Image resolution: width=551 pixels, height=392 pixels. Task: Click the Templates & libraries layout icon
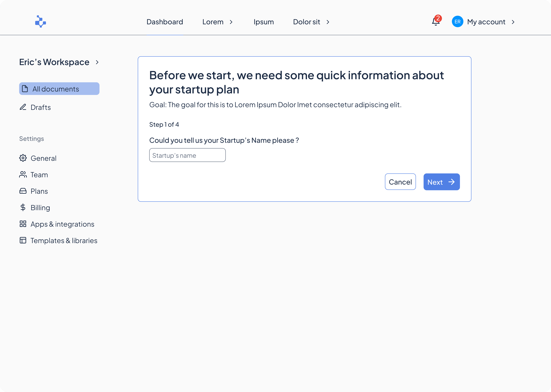tap(23, 240)
